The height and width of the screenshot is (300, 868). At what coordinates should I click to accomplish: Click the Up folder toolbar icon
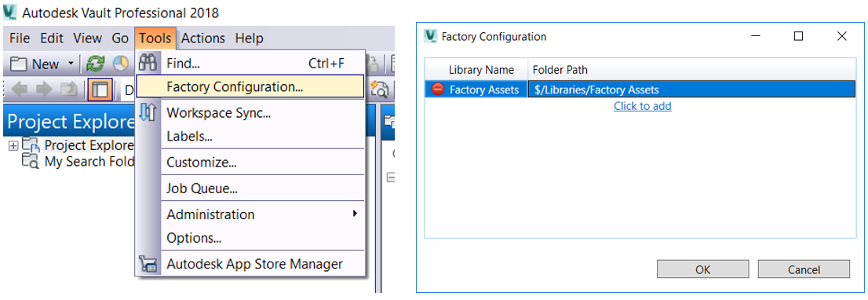point(69,90)
